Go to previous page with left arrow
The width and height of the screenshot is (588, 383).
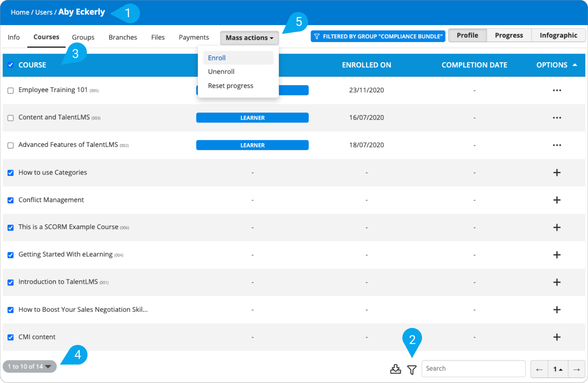pyautogui.click(x=539, y=369)
